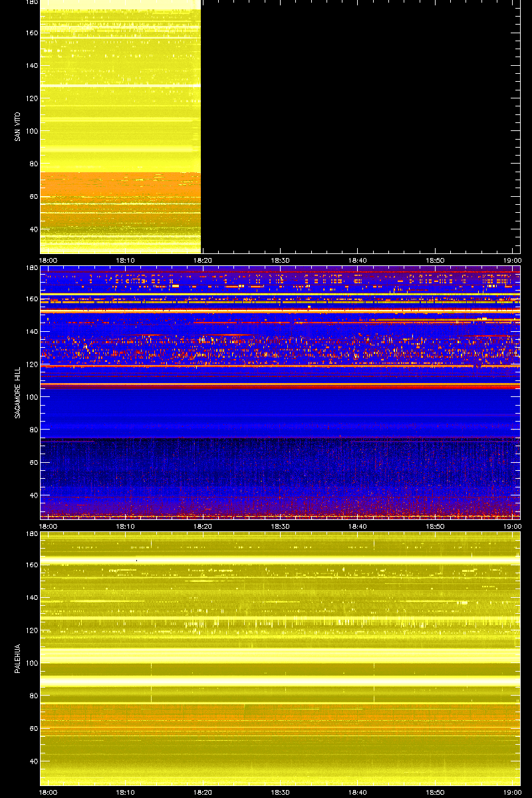
Task: Click 18:00 time label under Palehua panel
Action: (x=48, y=792)
